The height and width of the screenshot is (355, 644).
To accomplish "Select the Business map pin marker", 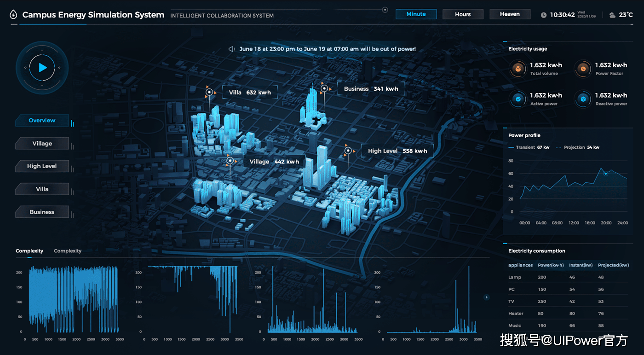I will click(x=324, y=88).
